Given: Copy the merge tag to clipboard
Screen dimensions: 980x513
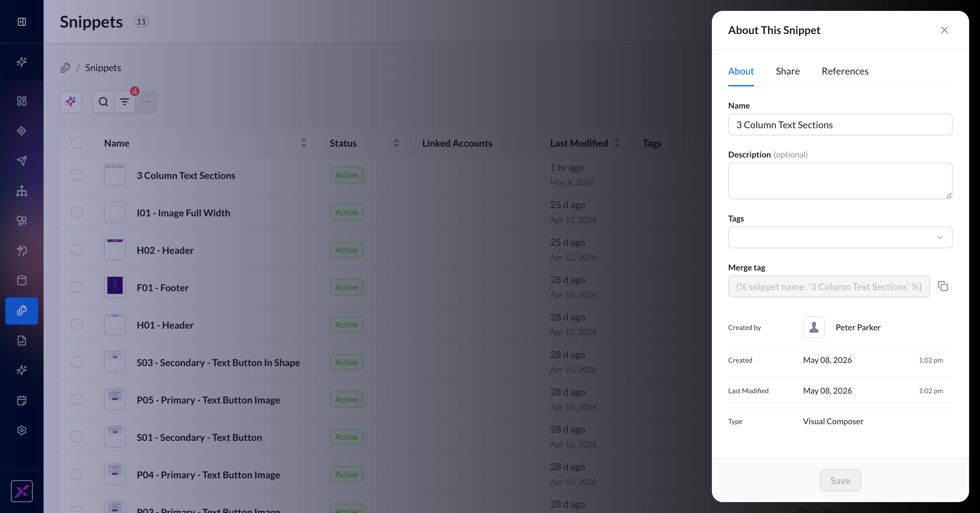Looking at the screenshot, I should point(943,286).
